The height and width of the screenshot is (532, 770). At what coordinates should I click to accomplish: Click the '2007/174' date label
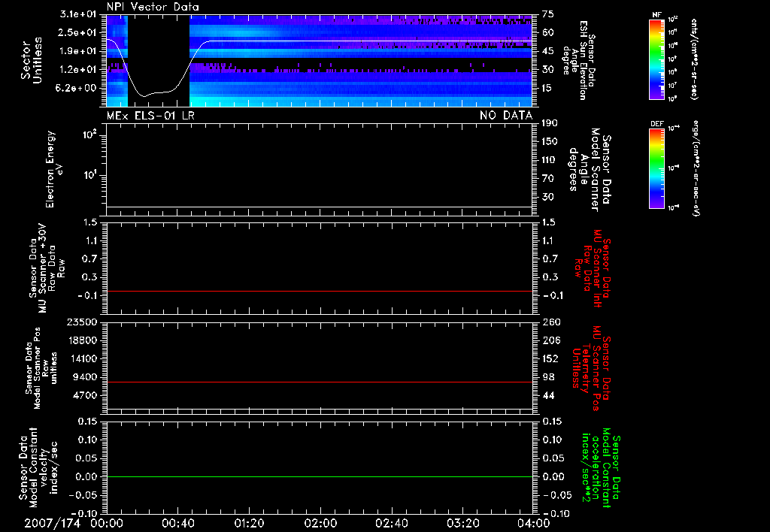coord(52,523)
